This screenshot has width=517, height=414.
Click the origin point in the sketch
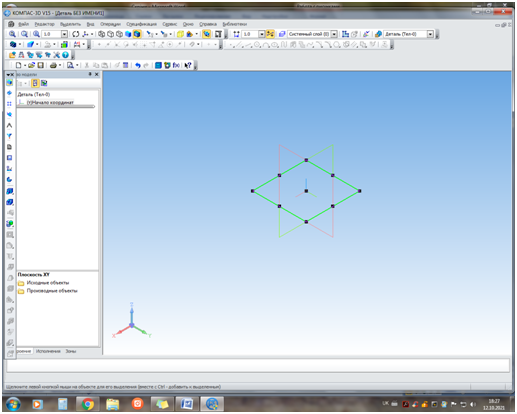[306, 191]
